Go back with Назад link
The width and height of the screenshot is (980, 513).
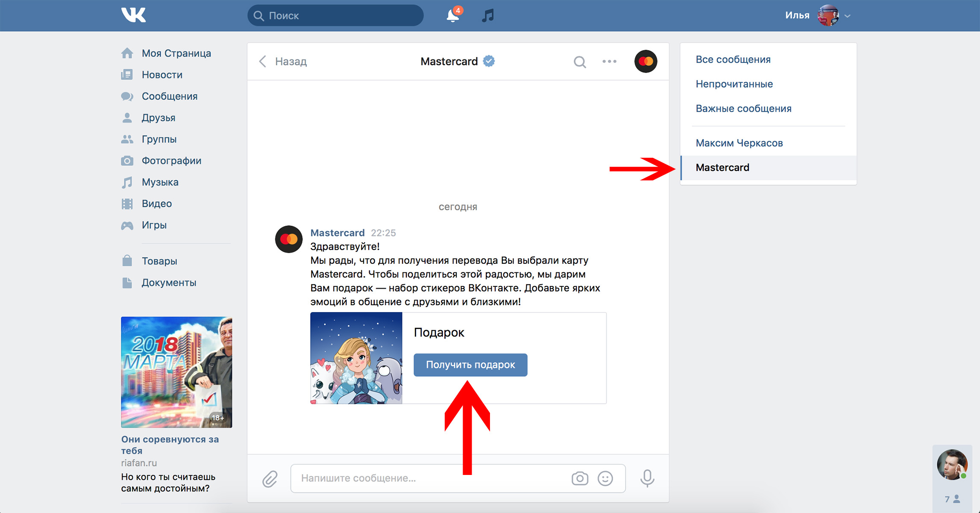pyautogui.click(x=291, y=62)
